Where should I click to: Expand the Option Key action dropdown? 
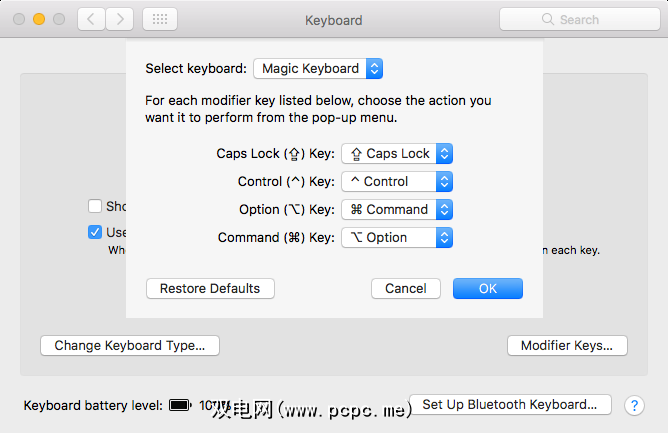pyautogui.click(x=397, y=209)
